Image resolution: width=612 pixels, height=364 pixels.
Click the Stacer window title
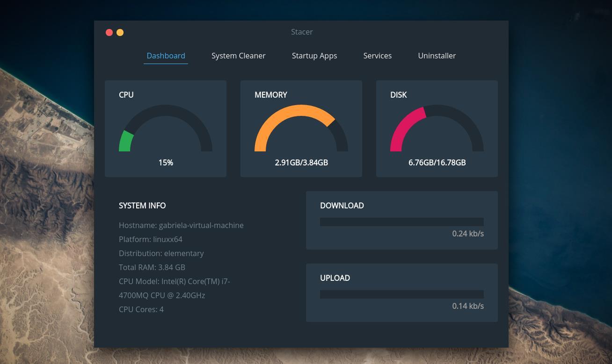point(302,32)
